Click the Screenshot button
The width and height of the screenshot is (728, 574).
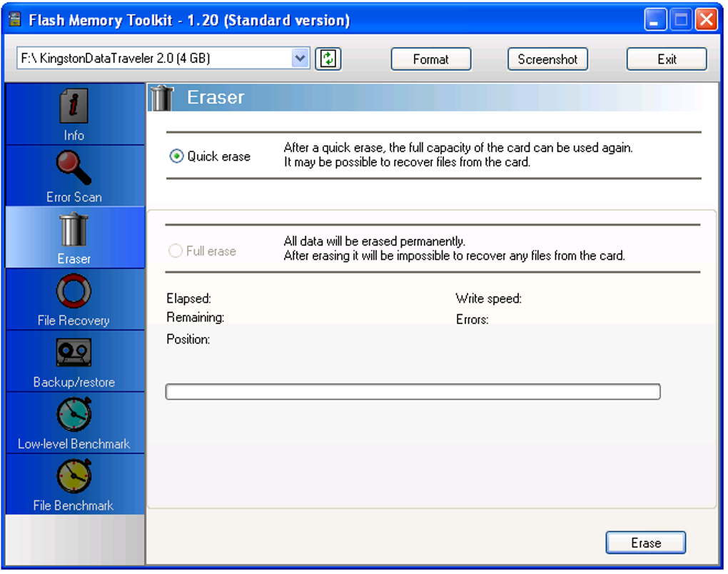pos(548,59)
